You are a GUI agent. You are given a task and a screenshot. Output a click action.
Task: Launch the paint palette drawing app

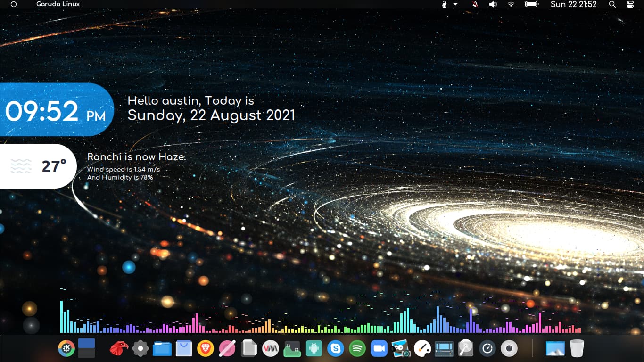[422, 348]
